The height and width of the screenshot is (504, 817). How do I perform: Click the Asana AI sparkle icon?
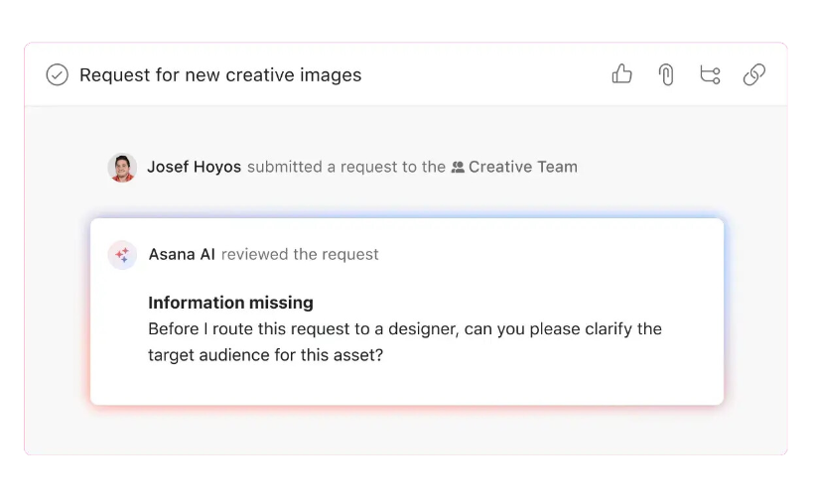point(122,255)
